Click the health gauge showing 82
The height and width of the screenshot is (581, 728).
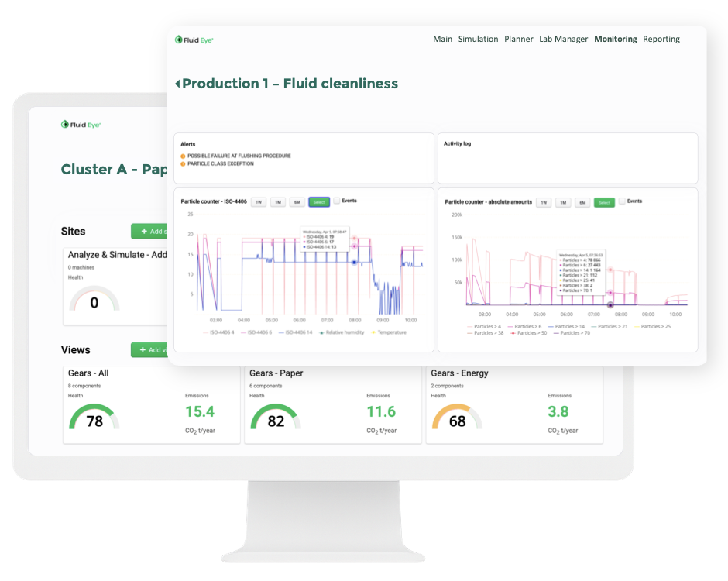[276, 417]
